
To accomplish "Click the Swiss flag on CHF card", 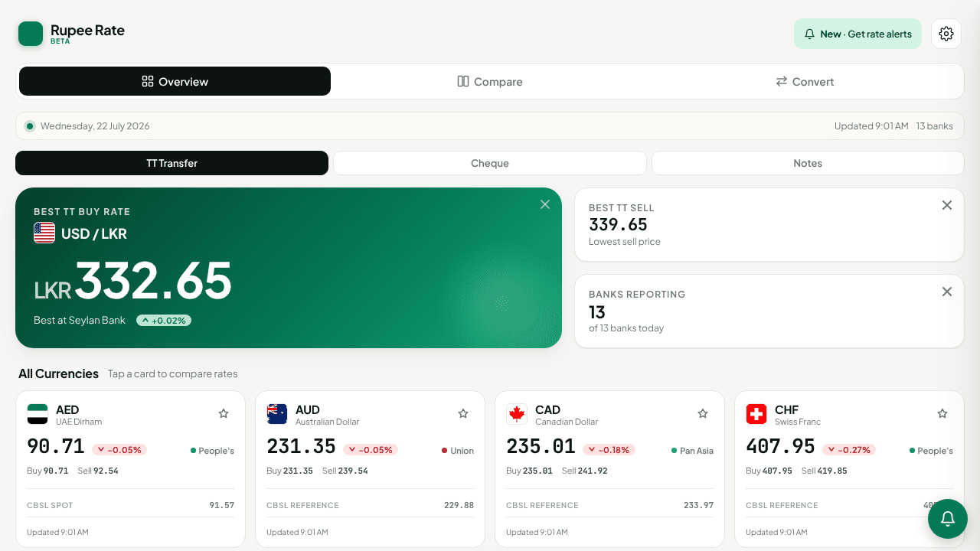I will (x=756, y=414).
